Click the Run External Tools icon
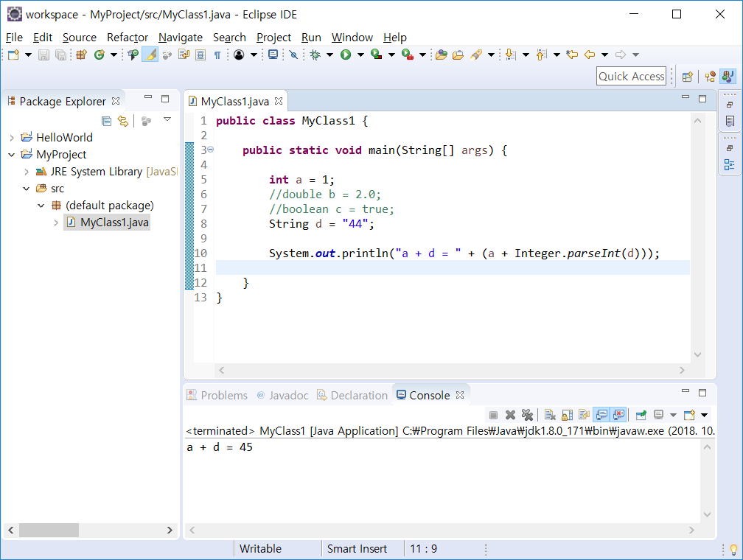 [408, 55]
